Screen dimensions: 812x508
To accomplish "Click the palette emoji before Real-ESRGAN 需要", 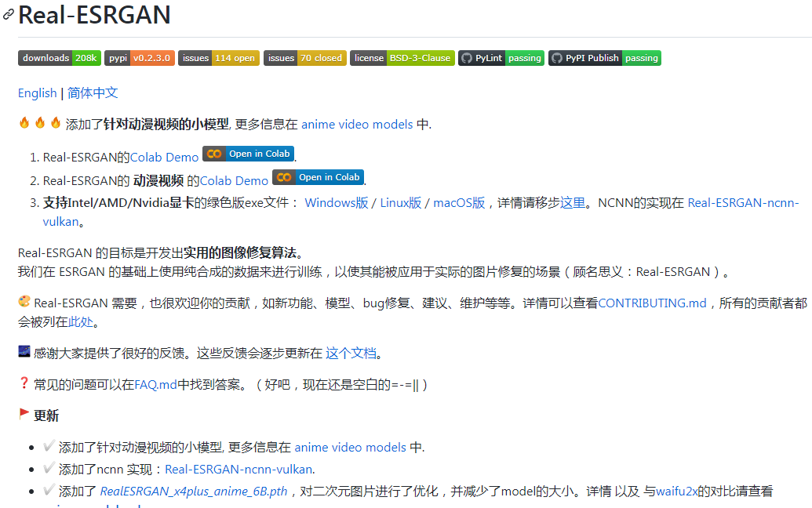I will (24, 301).
